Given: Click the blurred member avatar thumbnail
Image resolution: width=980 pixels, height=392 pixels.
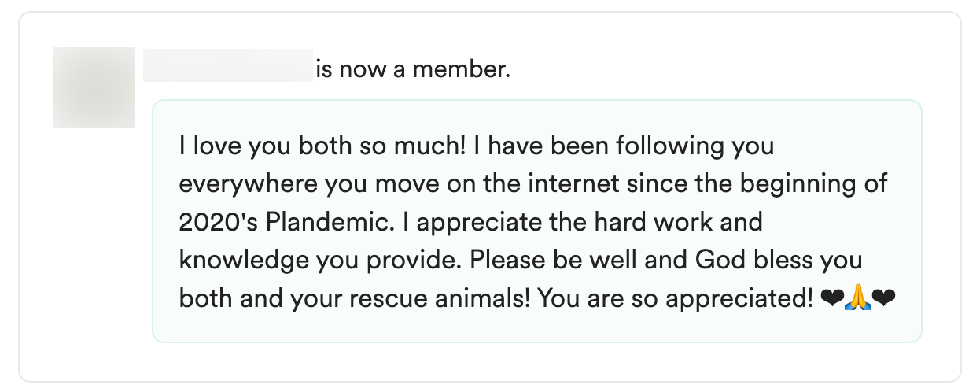Looking at the screenshot, I should (x=94, y=87).
